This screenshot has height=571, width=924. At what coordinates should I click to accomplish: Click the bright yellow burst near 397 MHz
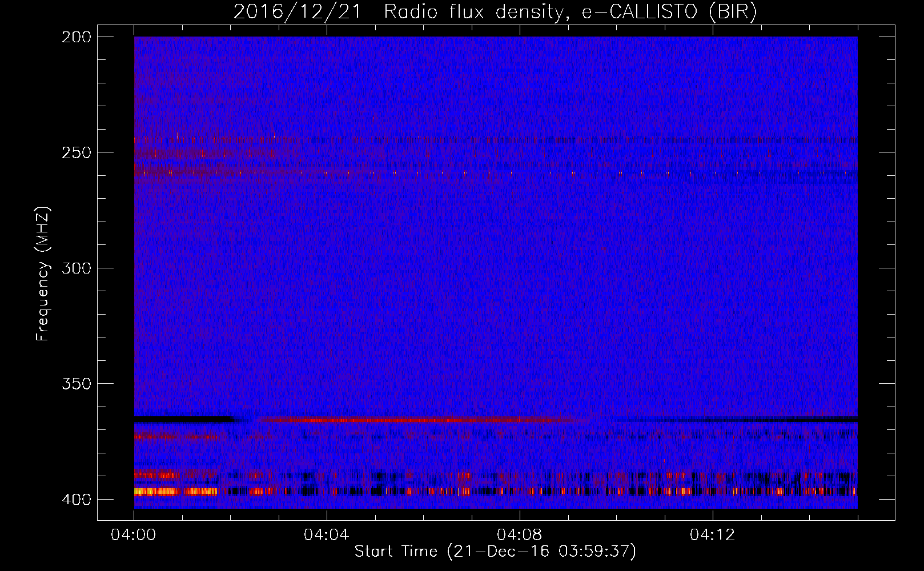(x=175, y=491)
